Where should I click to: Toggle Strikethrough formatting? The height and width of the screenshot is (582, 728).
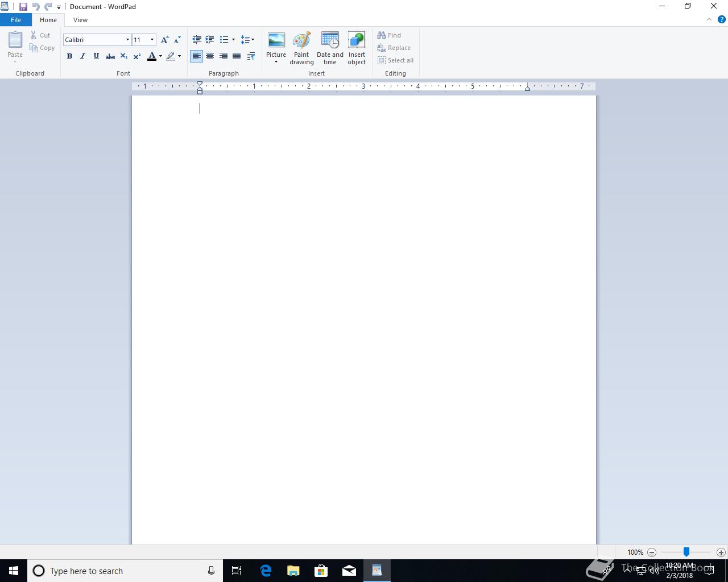tap(110, 56)
